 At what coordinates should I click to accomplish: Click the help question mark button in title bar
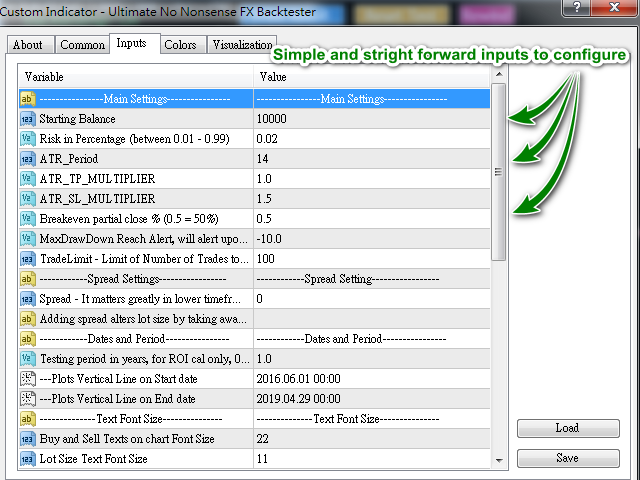576,7
